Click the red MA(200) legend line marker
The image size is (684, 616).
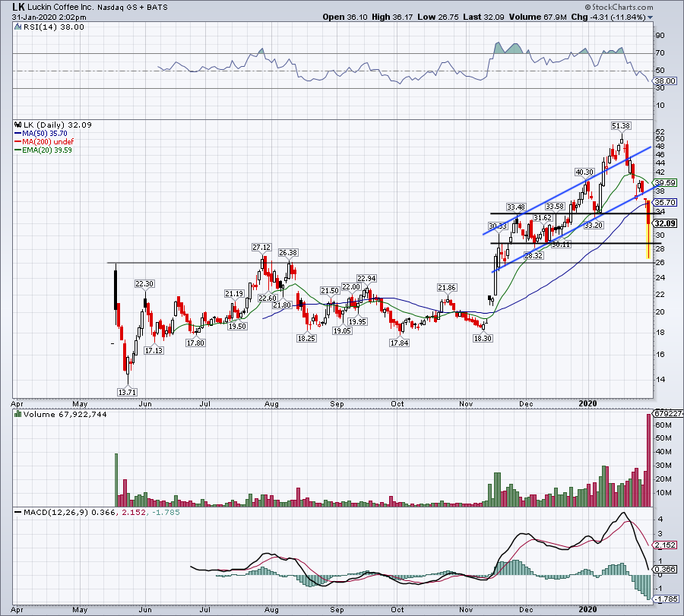pos(18,142)
